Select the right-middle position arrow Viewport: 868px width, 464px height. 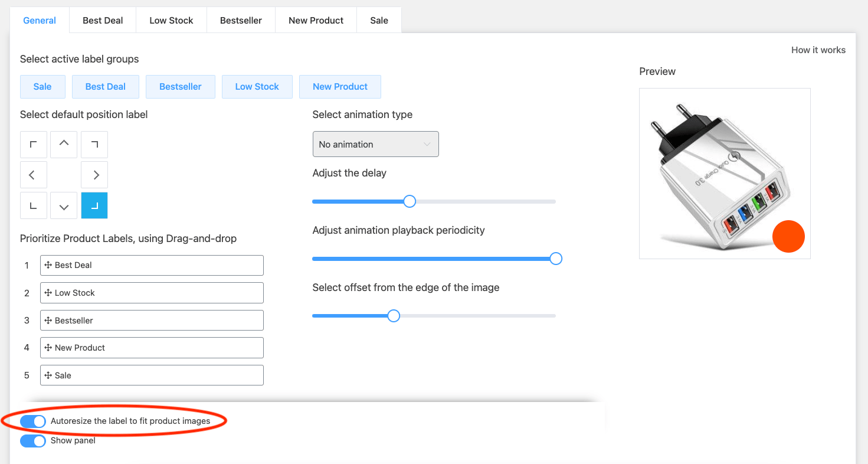tap(94, 175)
